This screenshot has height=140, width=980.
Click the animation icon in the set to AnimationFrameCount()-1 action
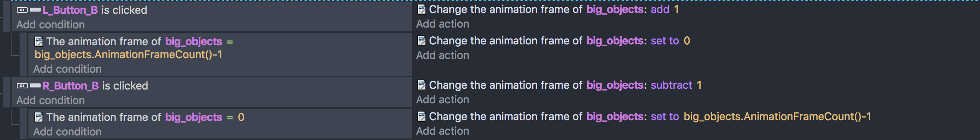click(421, 116)
